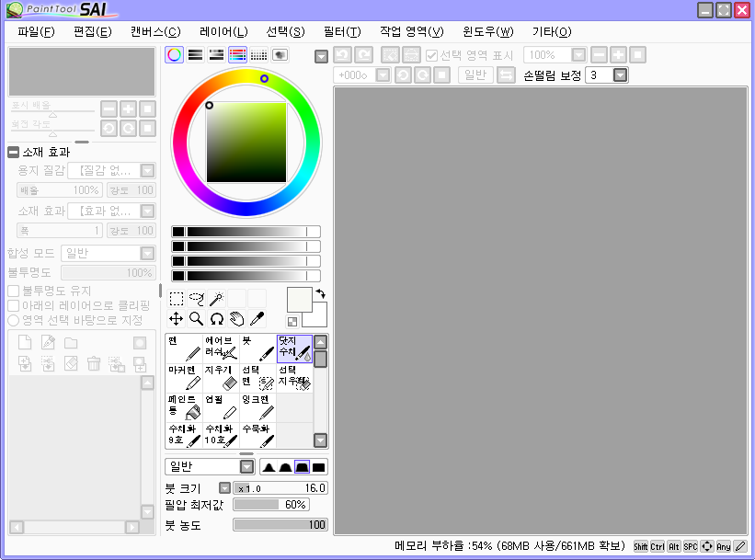Collapse the 소재 효과 section
The height and width of the screenshot is (560, 755).
(x=14, y=153)
